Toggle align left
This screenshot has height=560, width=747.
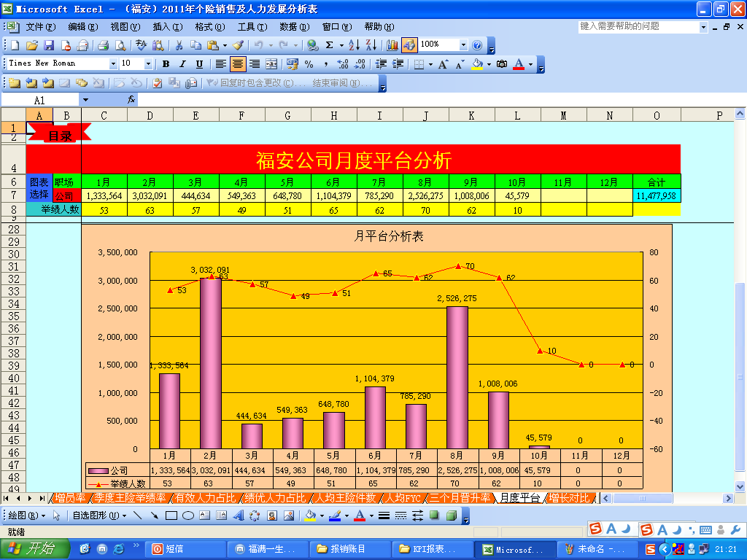click(x=220, y=64)
